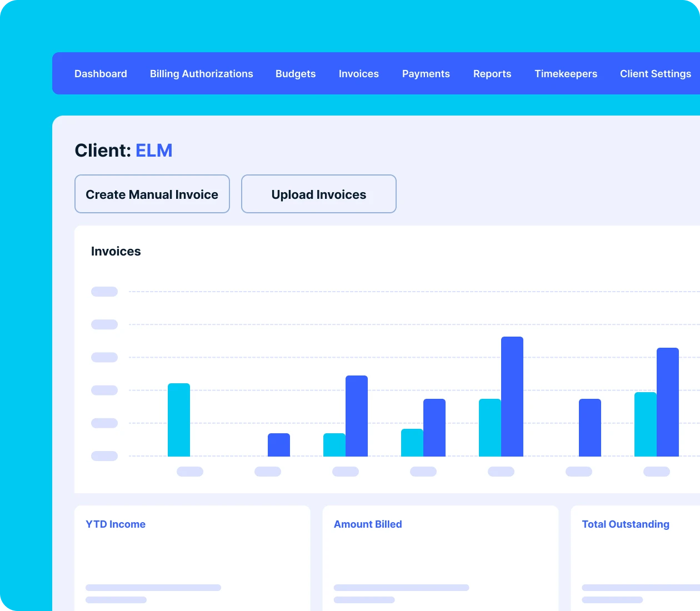Click the ELM client name
700x611 pixels.
[154, 151]
